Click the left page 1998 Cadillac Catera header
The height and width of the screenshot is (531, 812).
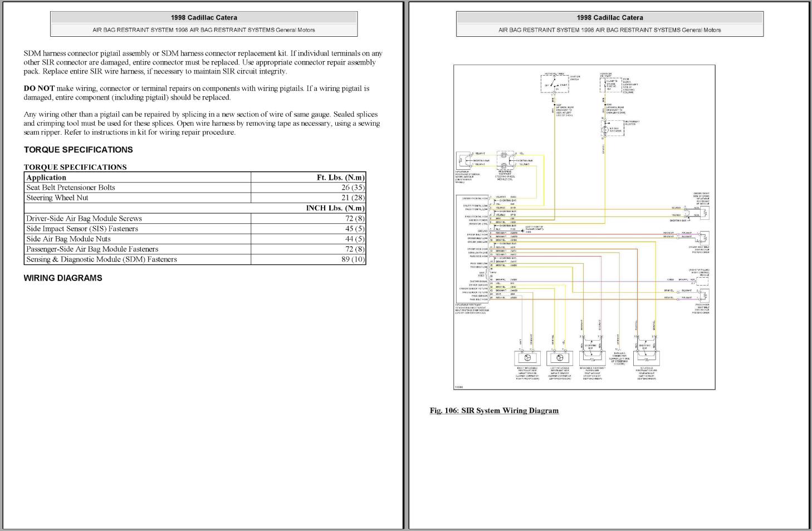tap(204, 18)
